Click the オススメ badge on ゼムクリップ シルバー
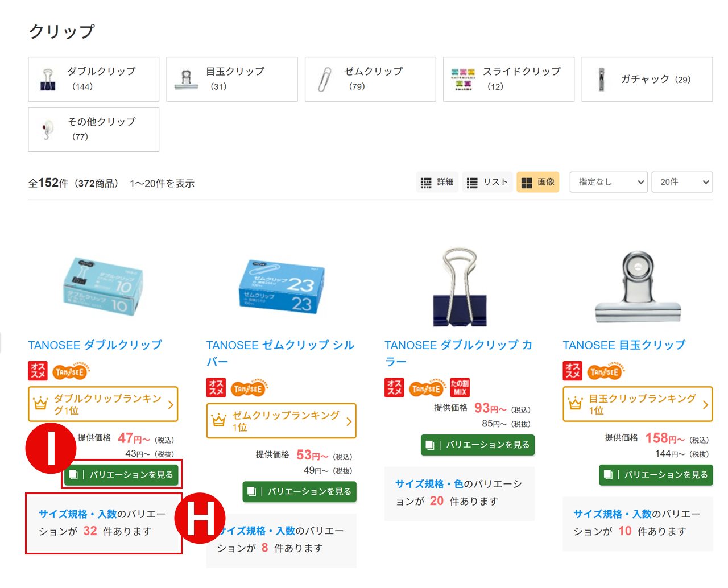The height and width of the screenshot is (588, 728). (x=216, y=388)
